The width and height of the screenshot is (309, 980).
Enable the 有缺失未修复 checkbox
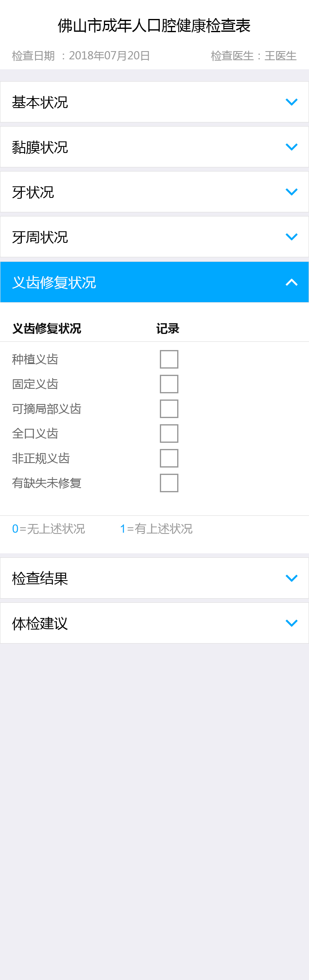(x=169, y=483)
